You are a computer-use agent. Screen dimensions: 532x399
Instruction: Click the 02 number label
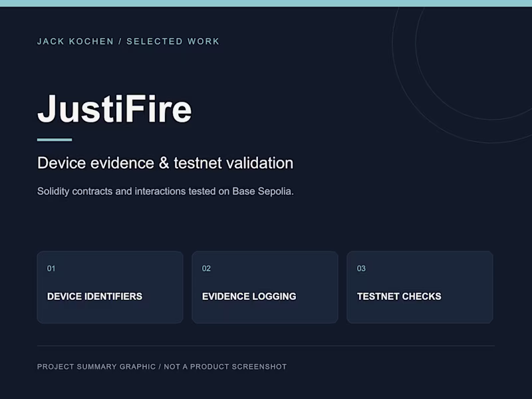[206, 269]
